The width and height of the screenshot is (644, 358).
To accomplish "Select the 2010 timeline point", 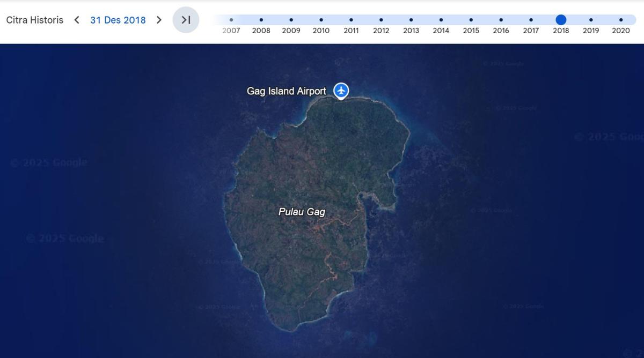I will (321, 20).
